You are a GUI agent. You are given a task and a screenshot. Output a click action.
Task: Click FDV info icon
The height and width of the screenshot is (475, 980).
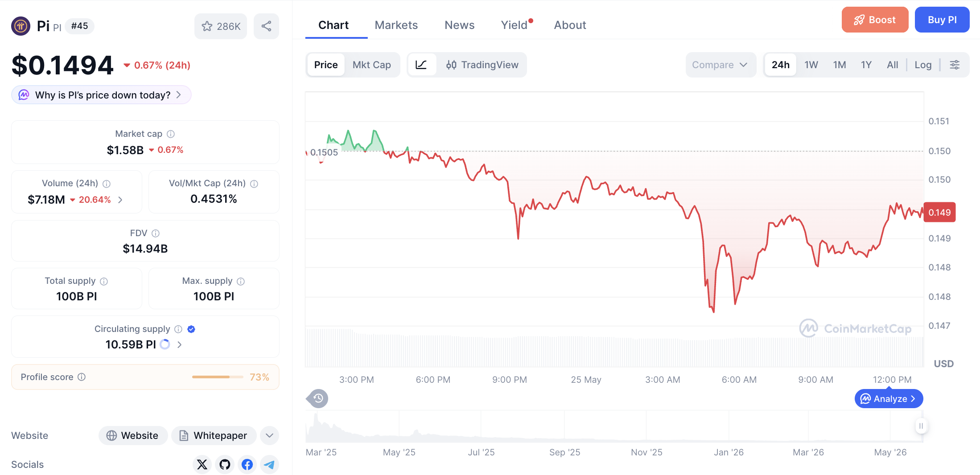pos(156,233)
